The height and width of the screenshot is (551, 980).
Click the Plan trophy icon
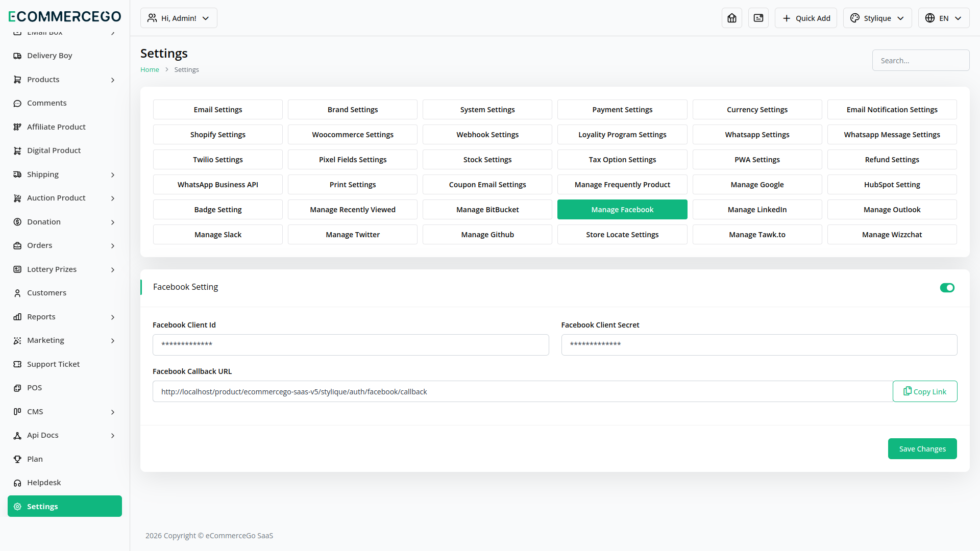coord(17,459)
